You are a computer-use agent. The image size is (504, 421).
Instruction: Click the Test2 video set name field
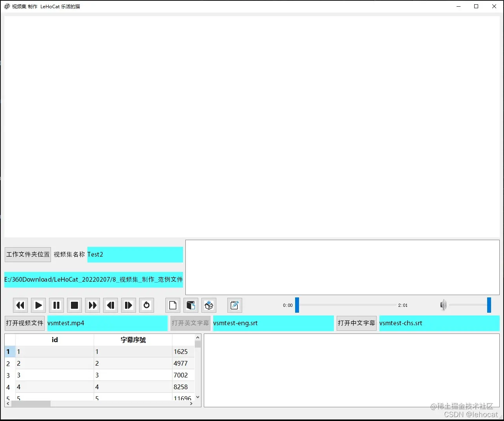[x=135, y=254]
